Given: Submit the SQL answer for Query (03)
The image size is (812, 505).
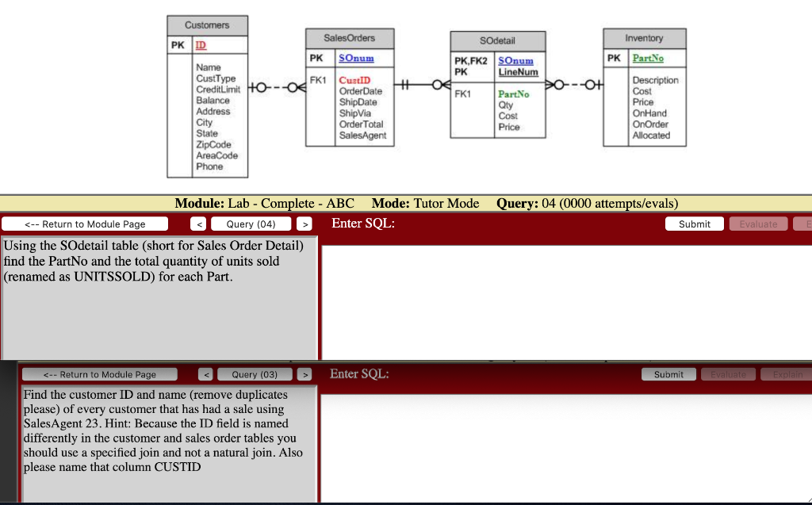Looking at the screenshot, I should [x=668, y=373].
